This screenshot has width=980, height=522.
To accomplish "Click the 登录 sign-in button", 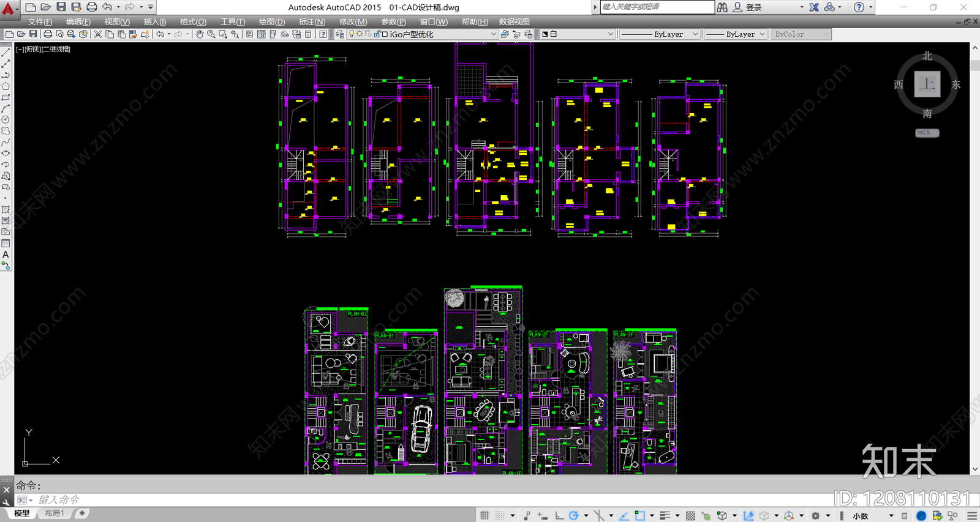I will coord(753,7).
